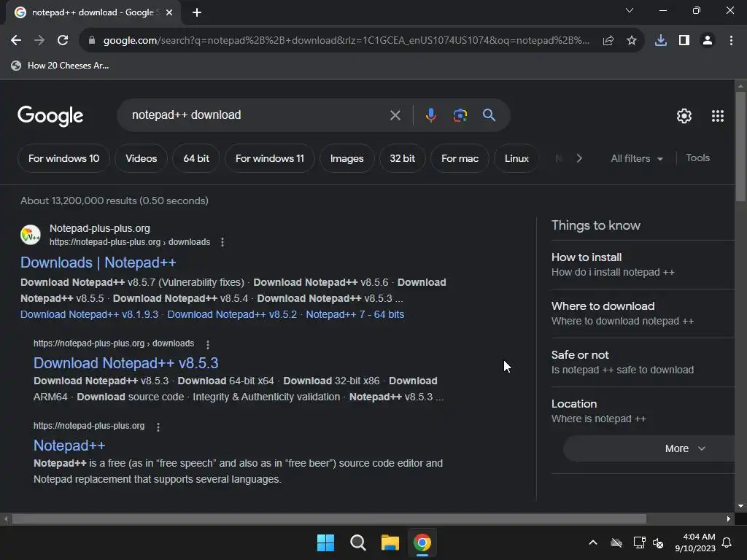747x560 pixels.
Task: Open the notification bell
Action: pos(727,542)
